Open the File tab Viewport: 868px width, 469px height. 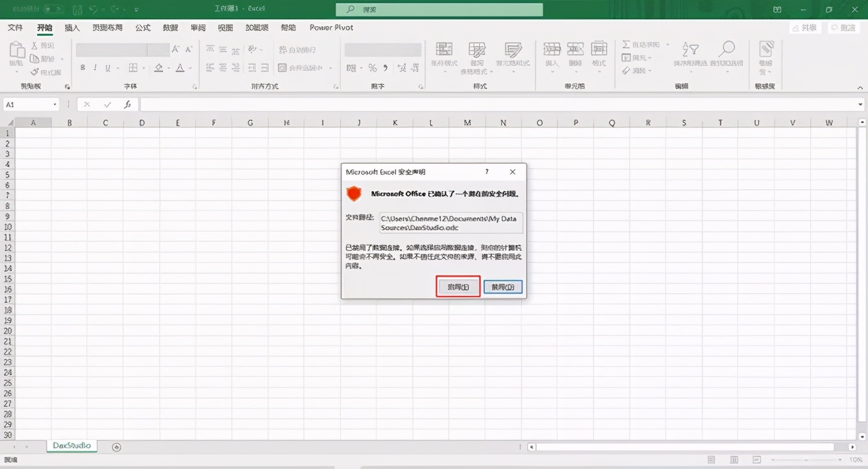[x=15, y=28]
